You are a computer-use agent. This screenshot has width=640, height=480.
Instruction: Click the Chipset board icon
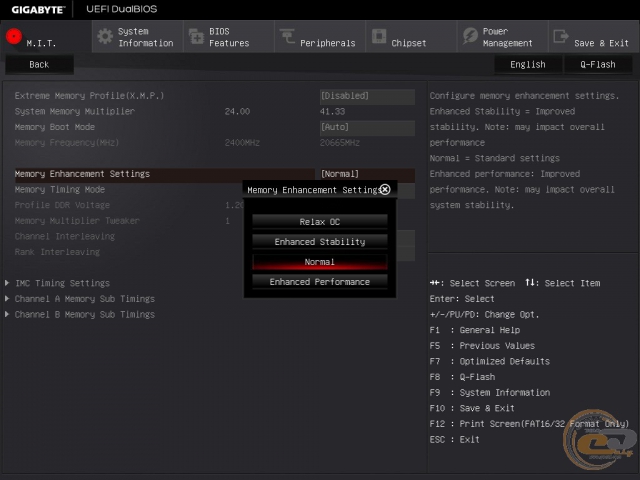coord(379,36)
